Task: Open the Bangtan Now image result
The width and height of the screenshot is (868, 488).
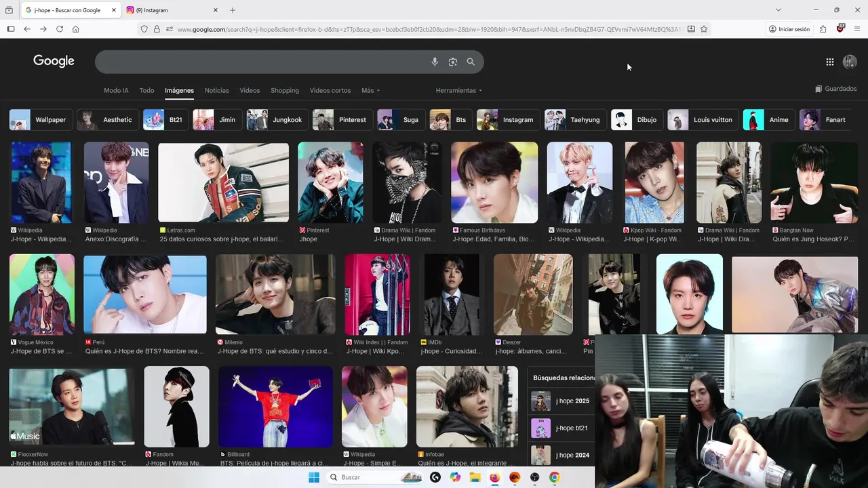Action: [x=814, y=182]
